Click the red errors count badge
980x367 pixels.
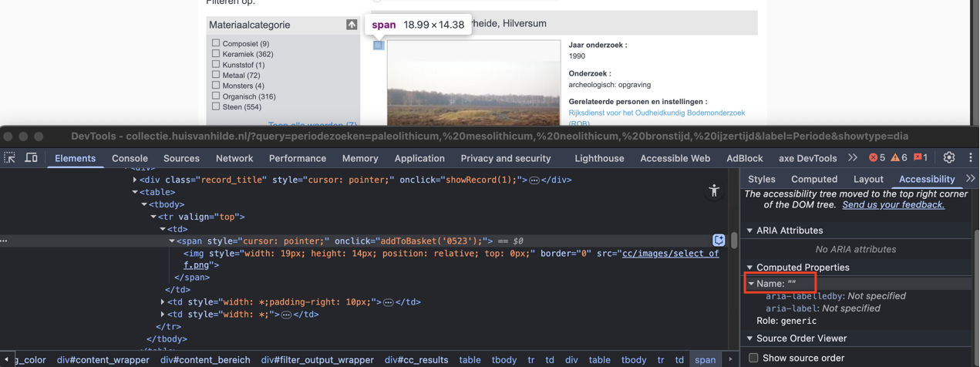tap(877, 158)
